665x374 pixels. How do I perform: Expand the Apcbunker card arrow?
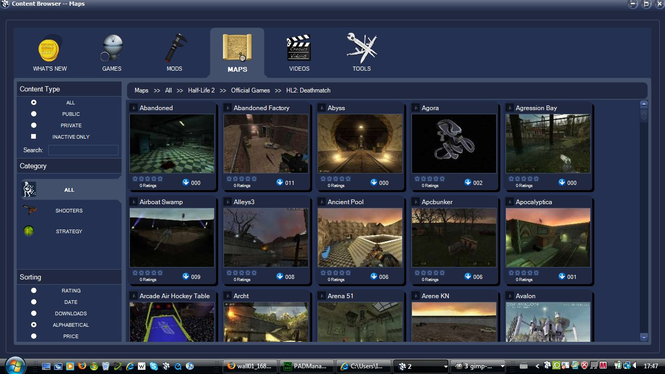click(x=416, y=202)
